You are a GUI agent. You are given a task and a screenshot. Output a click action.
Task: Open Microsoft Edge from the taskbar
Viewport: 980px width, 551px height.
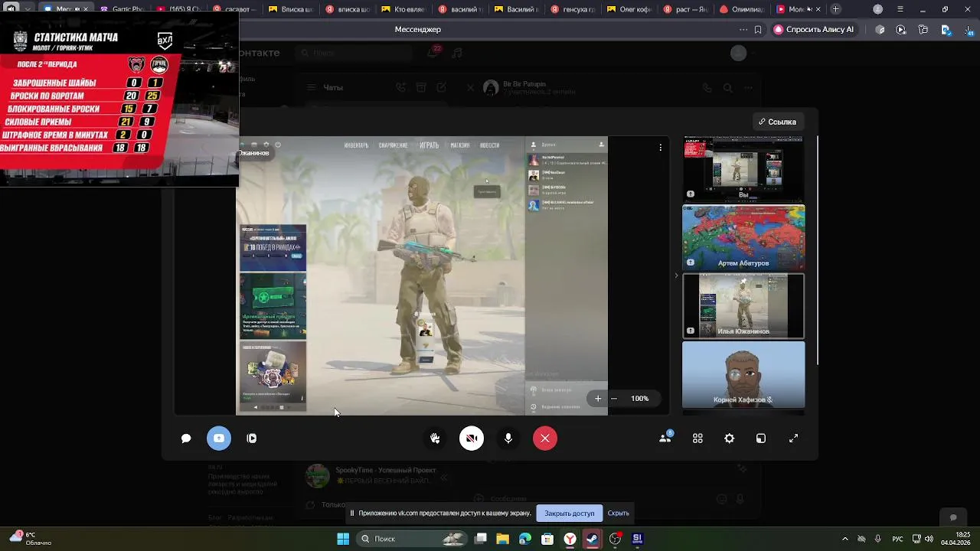click(525, 539)
